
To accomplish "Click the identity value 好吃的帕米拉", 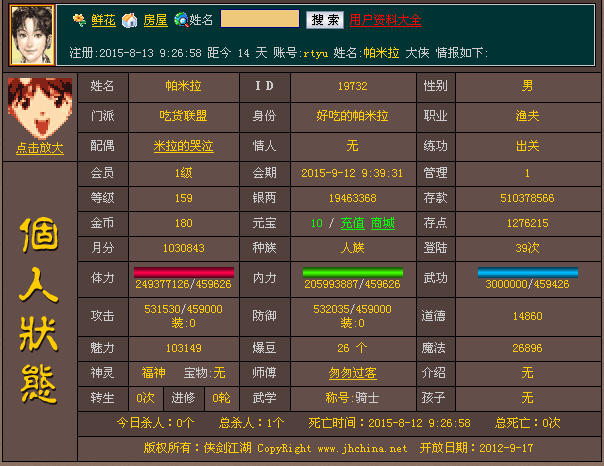I will [352, 116].
